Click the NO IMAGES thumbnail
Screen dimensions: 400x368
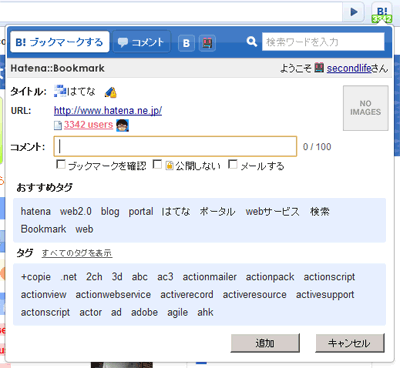pyautogui.click(x=366, y=108)
